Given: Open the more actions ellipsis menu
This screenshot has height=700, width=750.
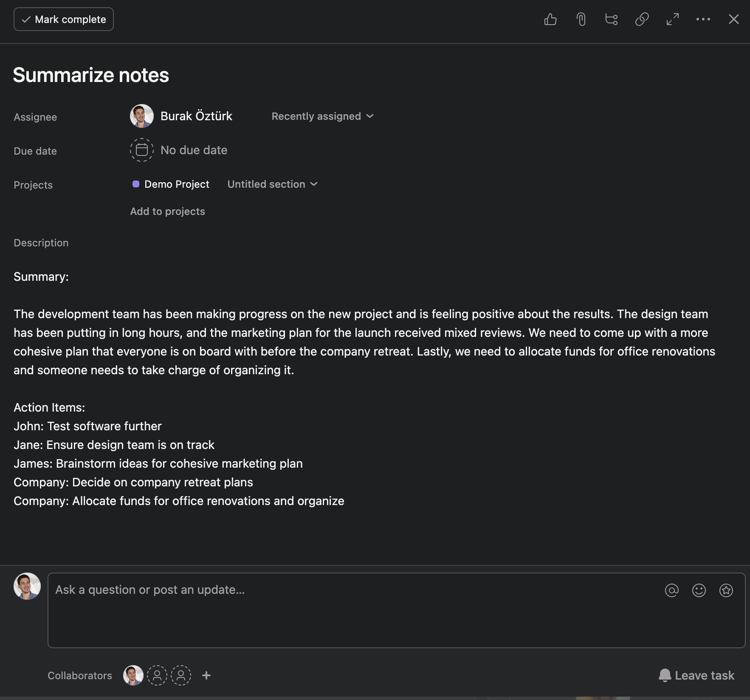Looking at the screenshot, I should coord(703,19).
